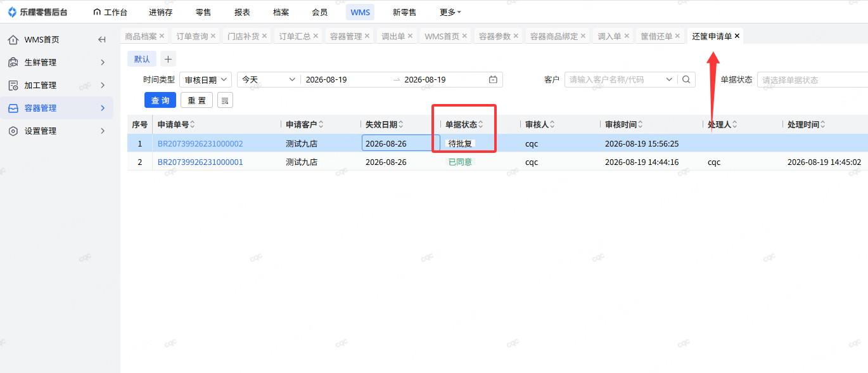
Task: Open application BR20739926231000001 link
Action: coord(200,162)
